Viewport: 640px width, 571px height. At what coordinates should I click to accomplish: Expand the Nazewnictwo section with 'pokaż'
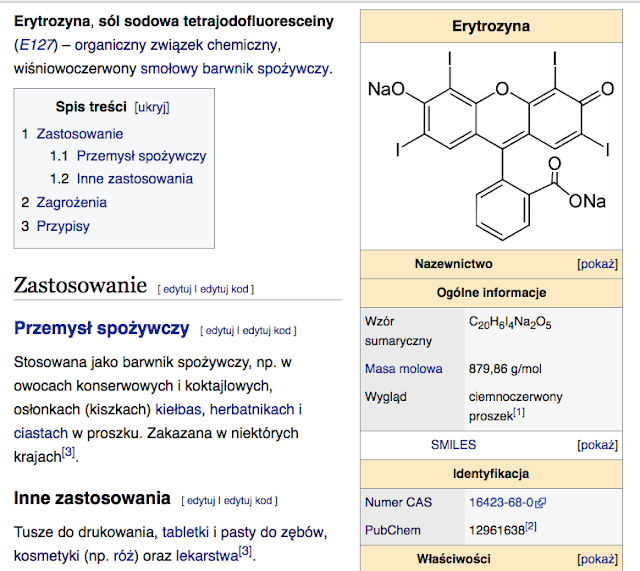(597, 264)
